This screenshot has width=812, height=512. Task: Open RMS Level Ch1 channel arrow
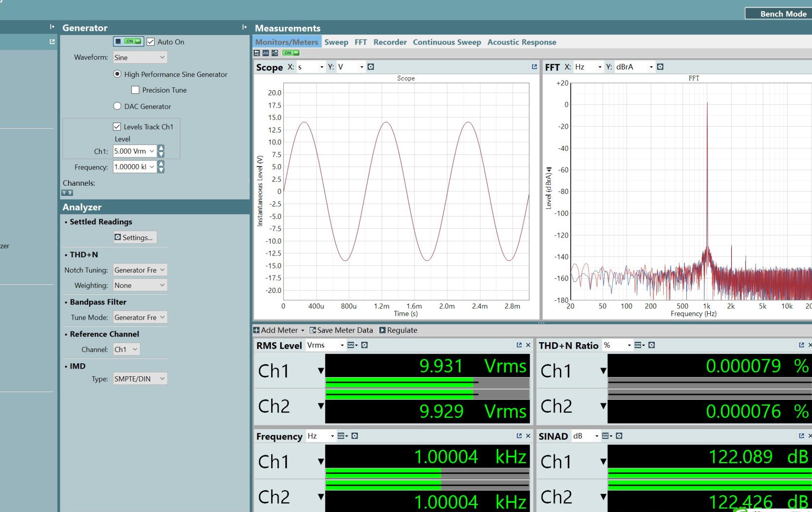321,370
